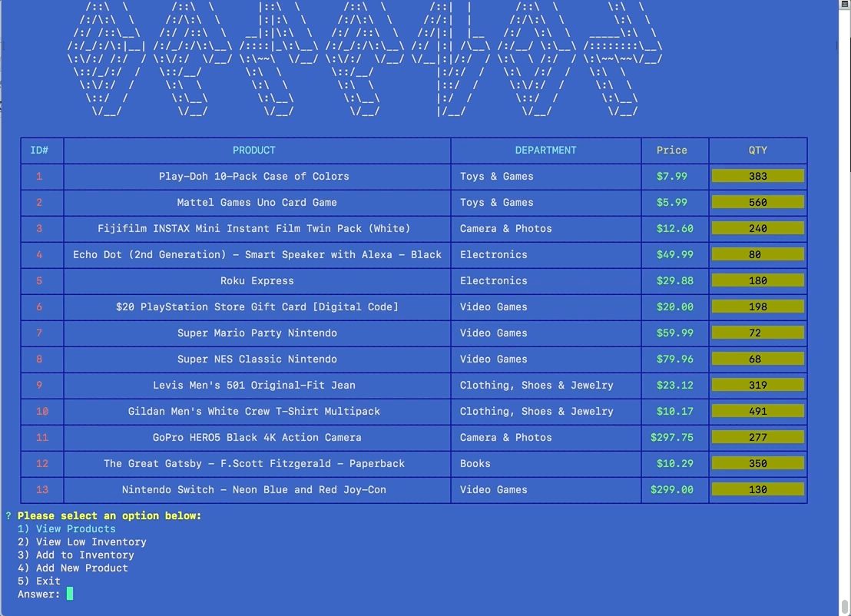This screenshot has height=616, width=851.
Task: Click the quantity cell showing 80
Action: [x=757, y=254]
